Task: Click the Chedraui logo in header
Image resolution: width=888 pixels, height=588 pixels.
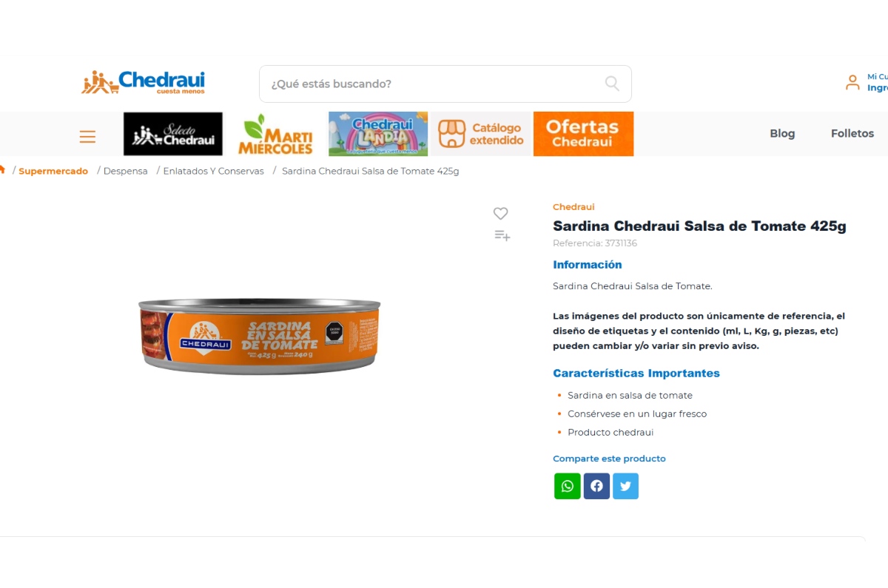Action: coord(143,82)
